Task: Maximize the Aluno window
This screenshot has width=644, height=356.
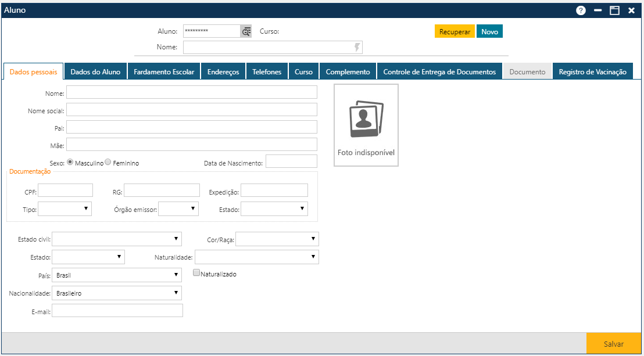Action: (614, 10)
